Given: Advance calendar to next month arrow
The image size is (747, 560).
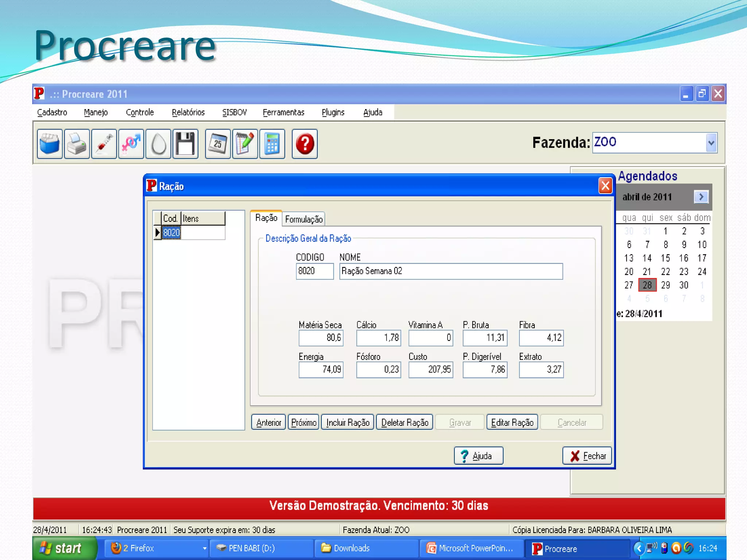Looking at the screenshot, I should pos(701,197).
